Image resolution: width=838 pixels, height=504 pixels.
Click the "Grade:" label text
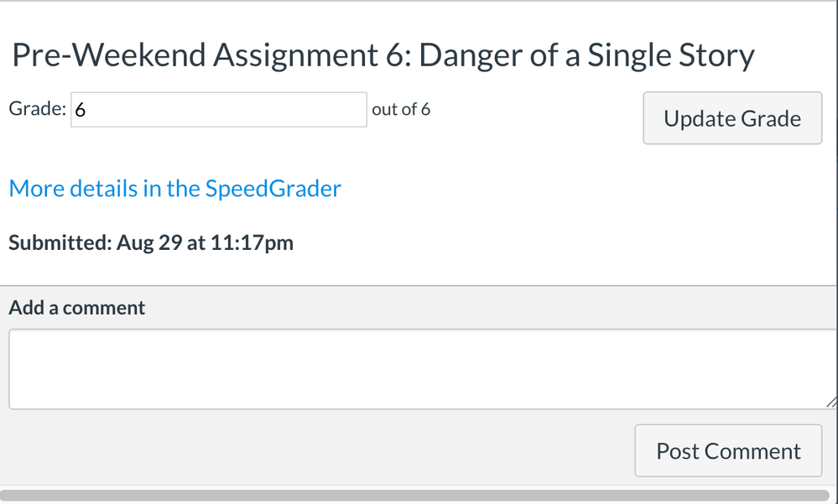pos(37,109)
